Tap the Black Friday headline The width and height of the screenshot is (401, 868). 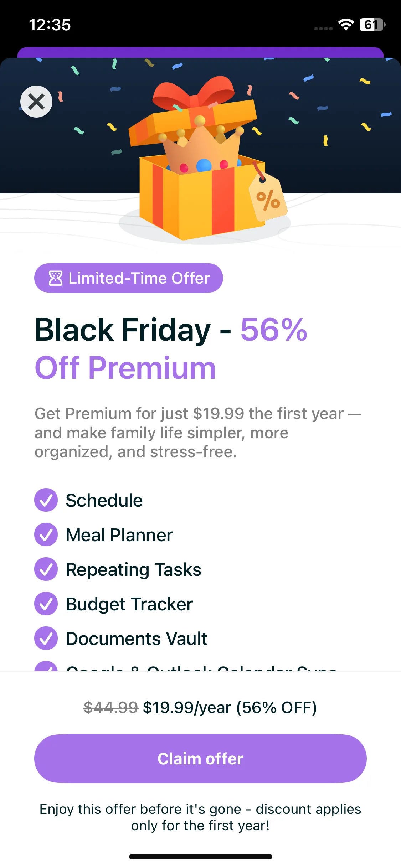pyautogui.click(x=171, y=348)
